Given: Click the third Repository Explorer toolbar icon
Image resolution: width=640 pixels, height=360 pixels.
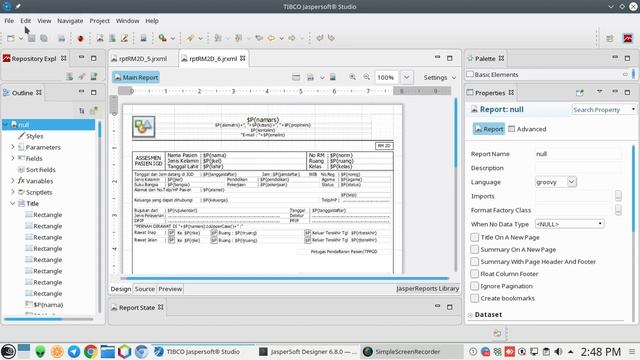Looking at the screenshot, I should [x=94, y=76].
